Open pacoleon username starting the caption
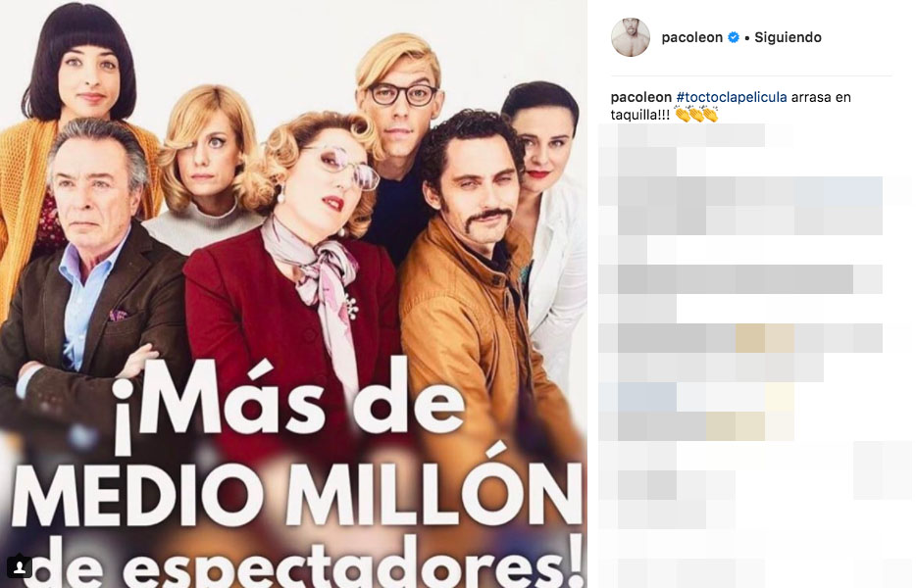This screenshot has width=916, height=588. click(x=640, y=98)
